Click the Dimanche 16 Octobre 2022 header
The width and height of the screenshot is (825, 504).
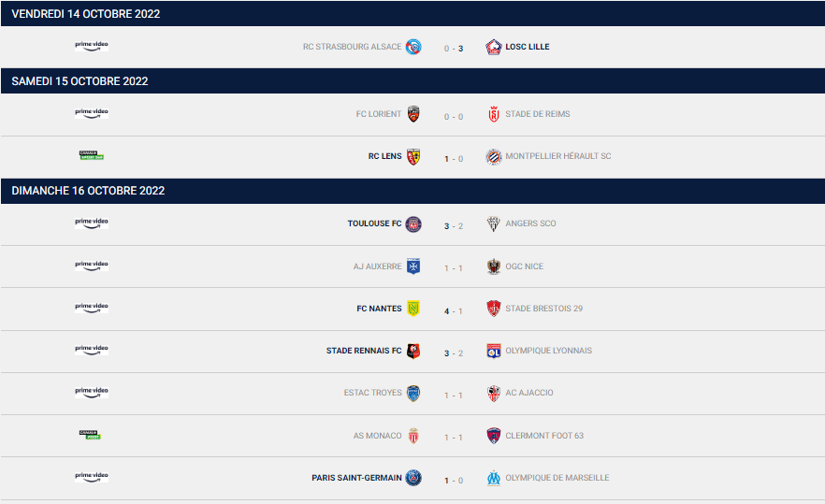[x=88, y=191]
